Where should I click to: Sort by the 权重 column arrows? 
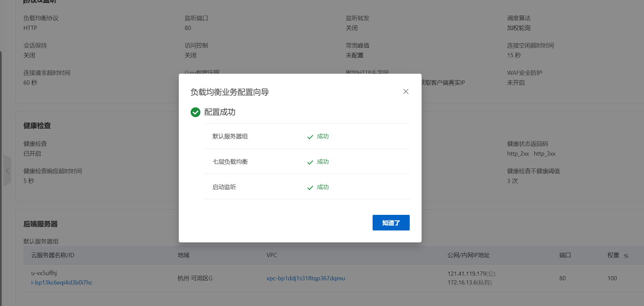click(626, 256)
